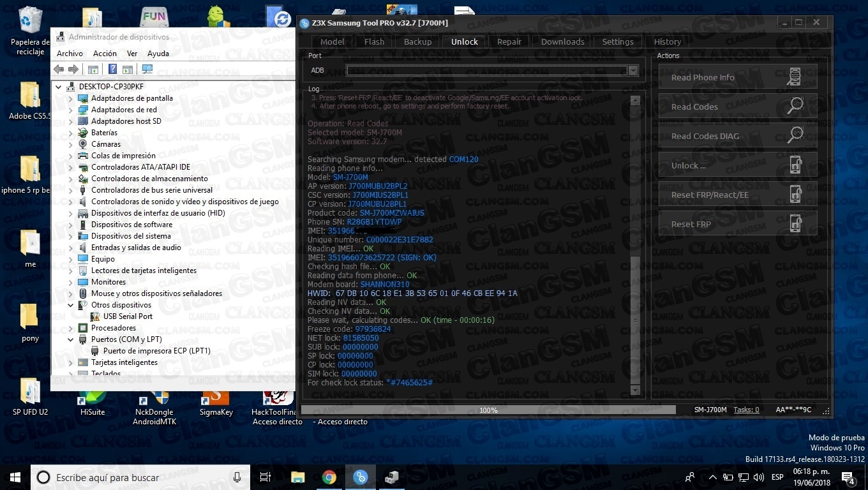The height and width of the screenshot is (490, 868).
Task: Switch to the Flash tab in Z3X
Action: (374, 41)
